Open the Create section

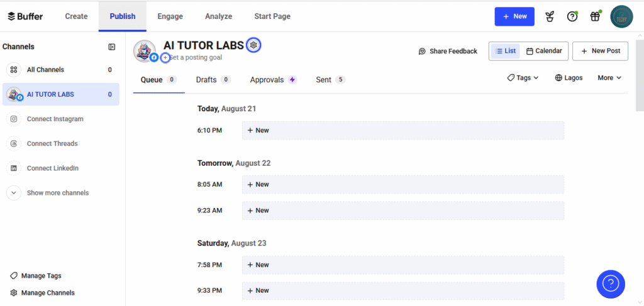click(76, 16)
